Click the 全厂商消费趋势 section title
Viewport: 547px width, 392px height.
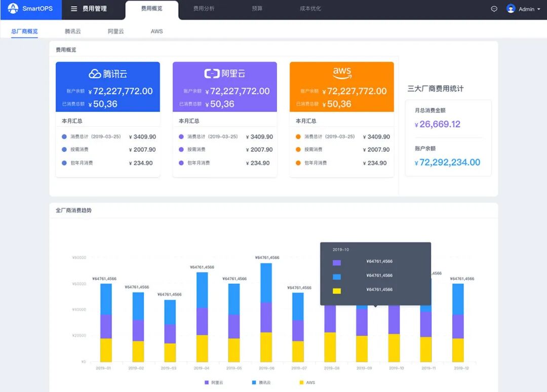(73, 210)
